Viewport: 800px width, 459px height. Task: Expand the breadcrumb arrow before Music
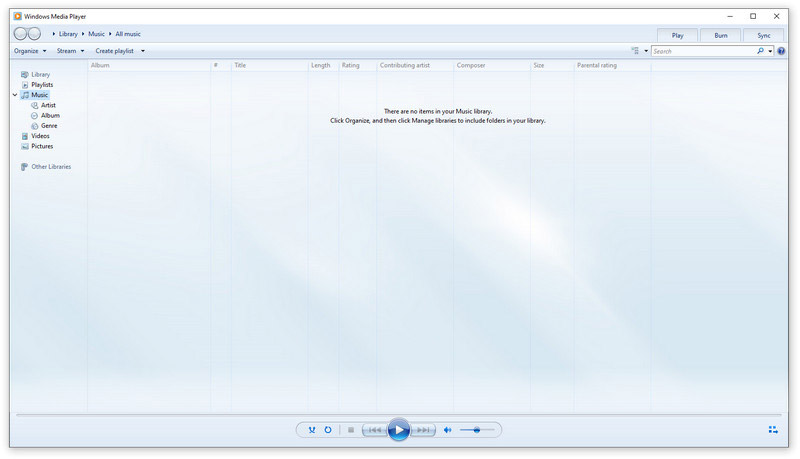click(83, 34)
